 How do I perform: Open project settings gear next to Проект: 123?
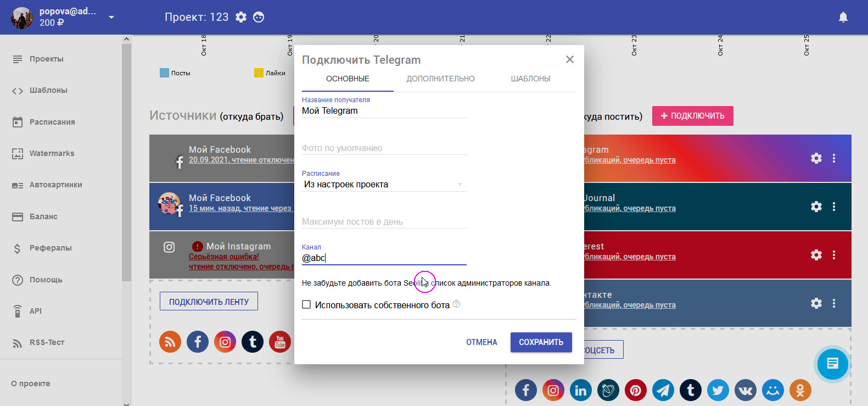click(x=241, y=17)
